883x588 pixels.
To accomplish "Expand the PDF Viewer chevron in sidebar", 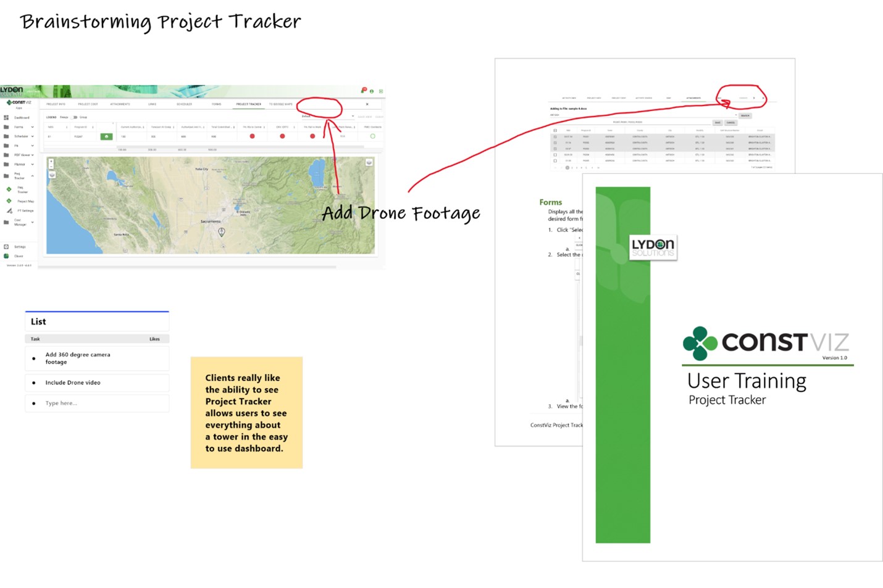I will click(32, 155).
